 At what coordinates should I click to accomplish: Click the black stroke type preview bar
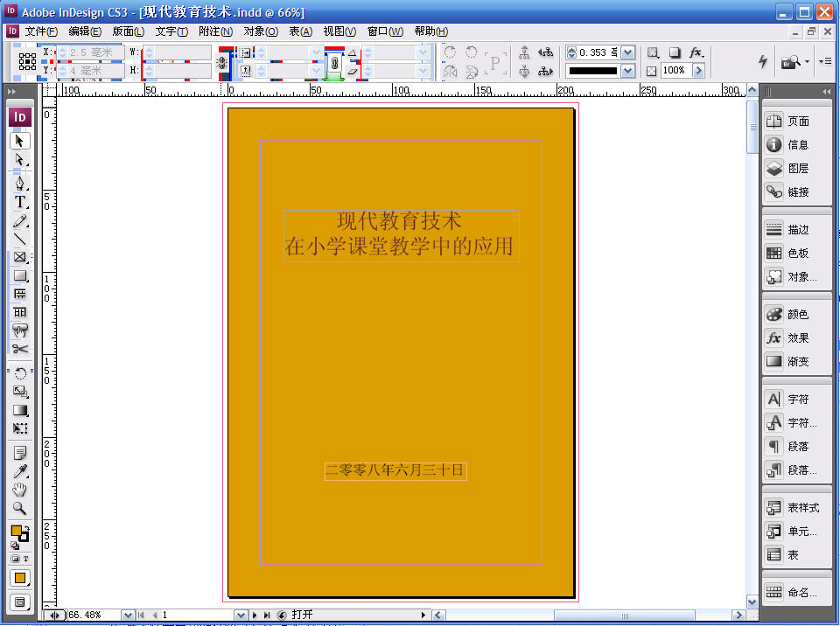click(592, 71)
